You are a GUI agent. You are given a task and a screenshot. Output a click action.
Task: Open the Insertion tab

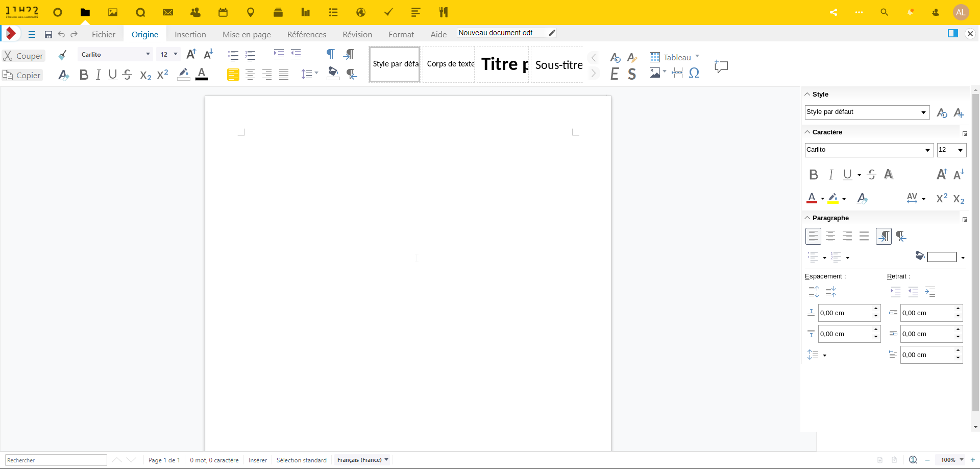(x=190, y=35)
